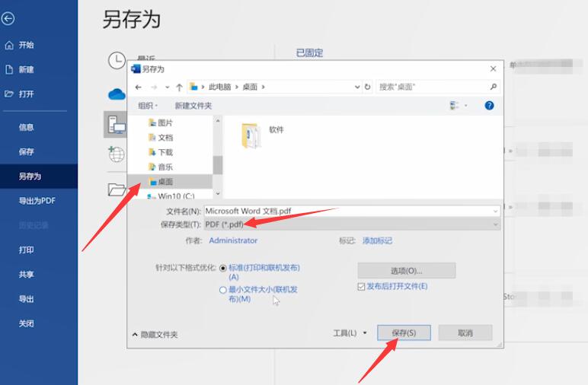
Task: Select 标准(打印和联机发布) radio option
Action: 223,268
